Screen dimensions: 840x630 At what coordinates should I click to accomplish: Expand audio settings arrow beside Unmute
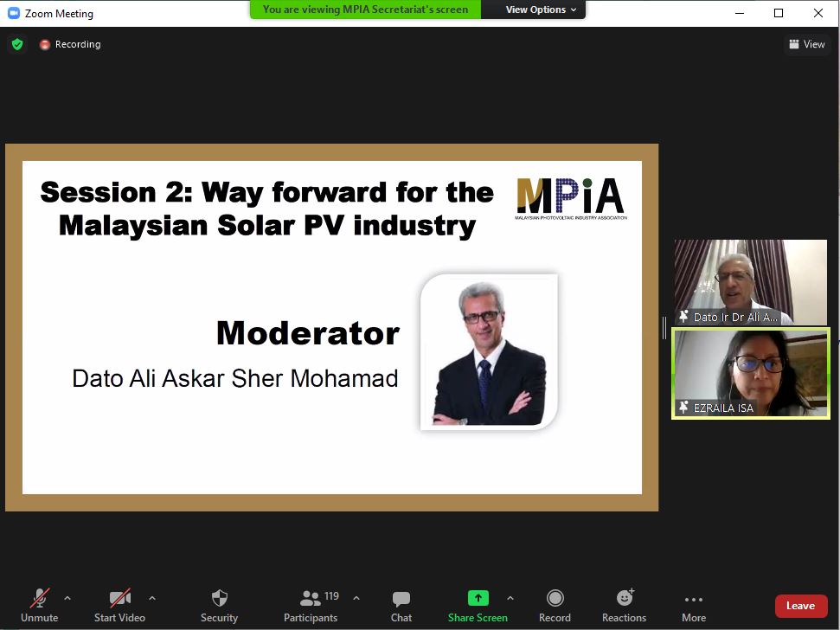pyautogui.click(x=67, y=598)
